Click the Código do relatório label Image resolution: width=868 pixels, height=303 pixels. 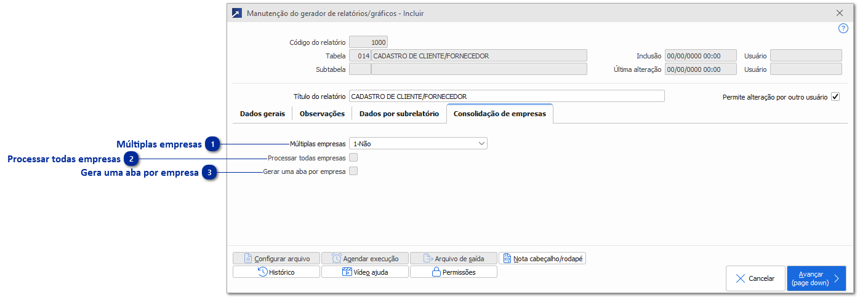[x=318, y=42]
